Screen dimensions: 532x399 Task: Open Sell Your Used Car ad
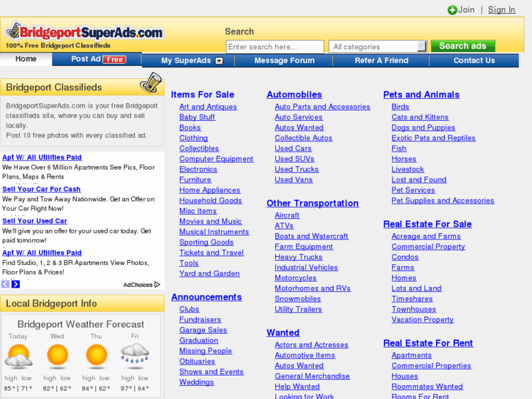tap(34, 221)
